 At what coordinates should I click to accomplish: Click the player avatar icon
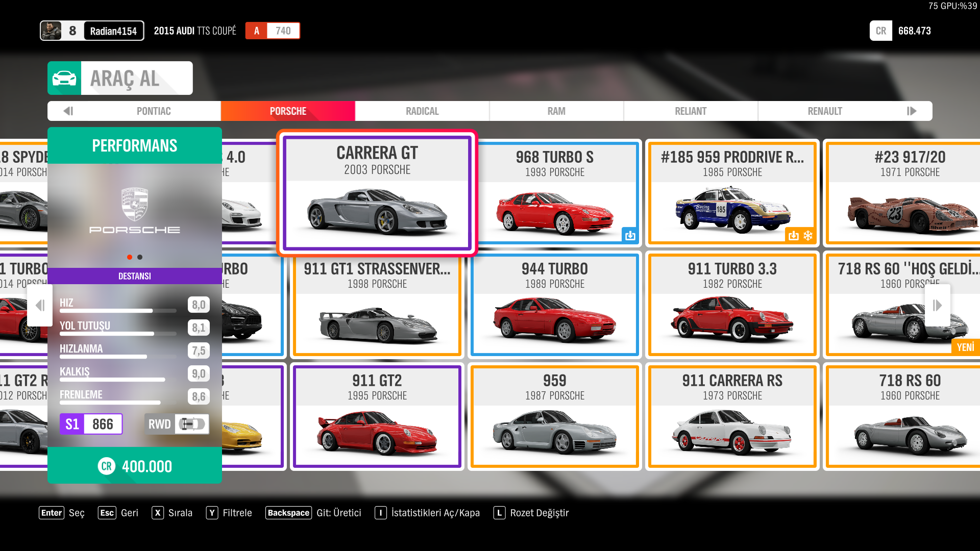tap(52, 31)
